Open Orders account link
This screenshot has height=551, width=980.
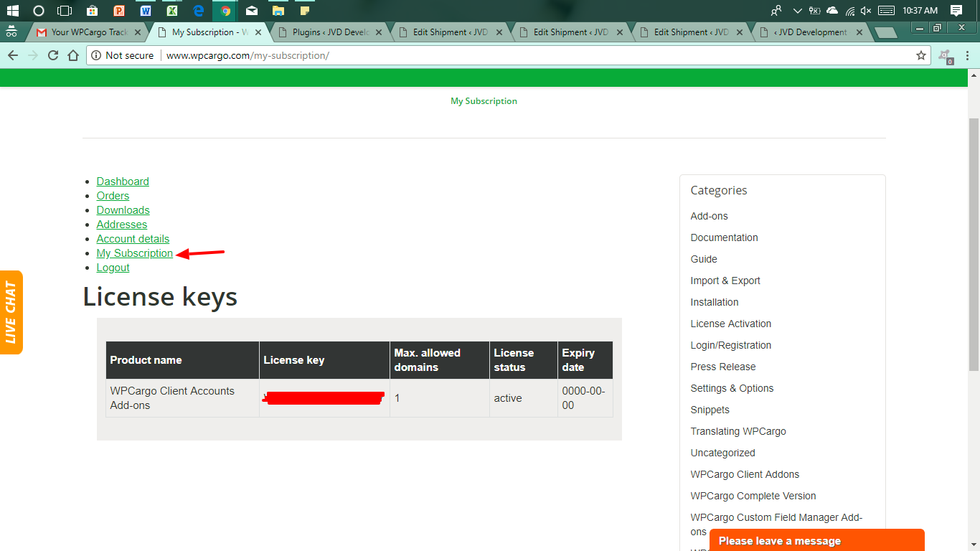tap(113, 196)
